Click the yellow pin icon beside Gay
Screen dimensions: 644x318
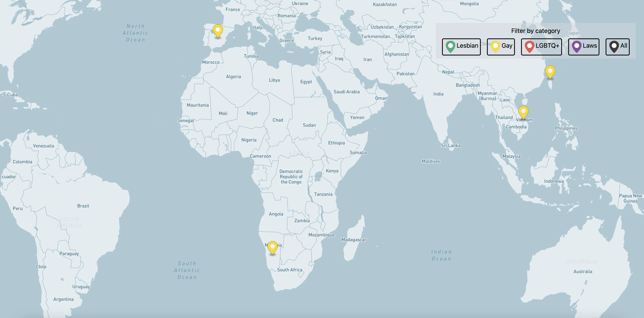[495, 47]
